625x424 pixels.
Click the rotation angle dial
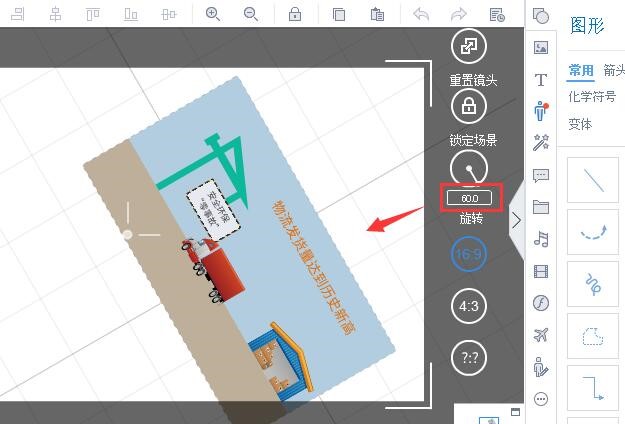[469, 168]
